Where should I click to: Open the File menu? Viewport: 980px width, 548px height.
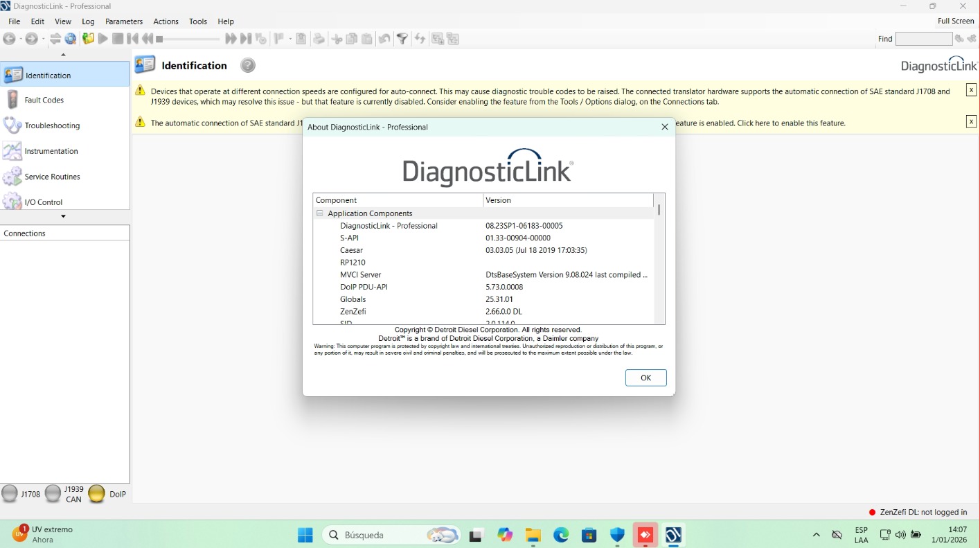(14, 21)
